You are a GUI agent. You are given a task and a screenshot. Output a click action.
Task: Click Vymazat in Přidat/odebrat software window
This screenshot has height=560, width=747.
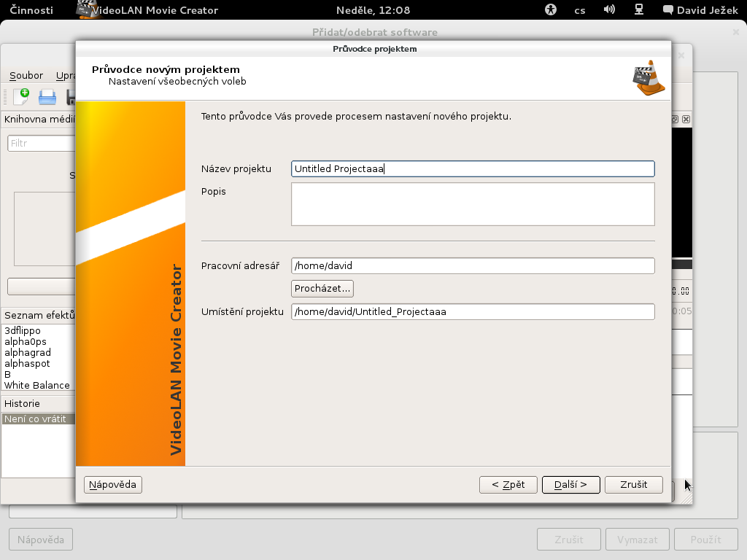(638, 540)
